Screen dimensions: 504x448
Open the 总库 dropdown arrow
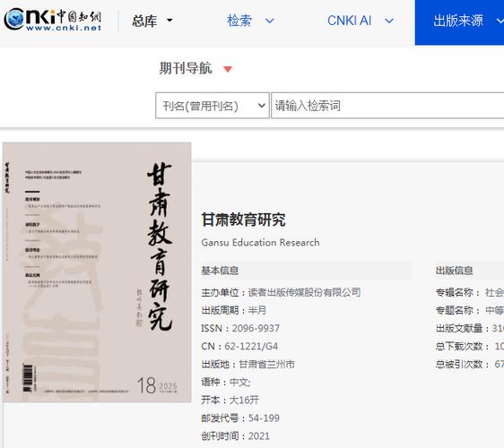pos(169,21)
